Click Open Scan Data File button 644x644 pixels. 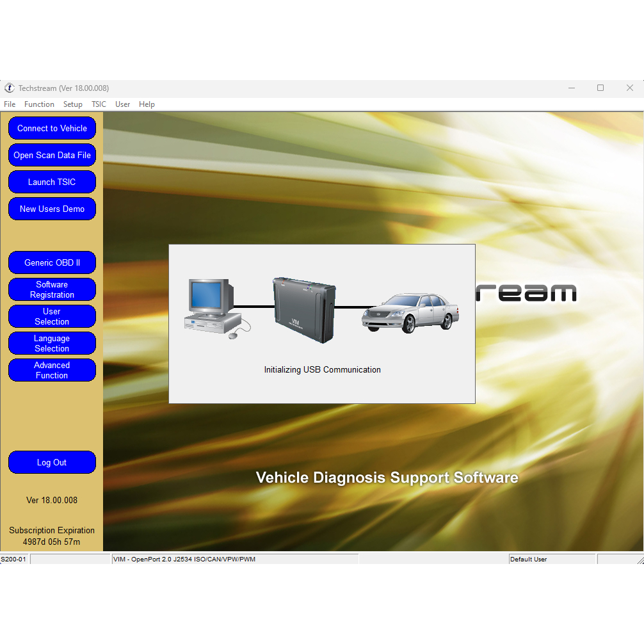point(52,155)
